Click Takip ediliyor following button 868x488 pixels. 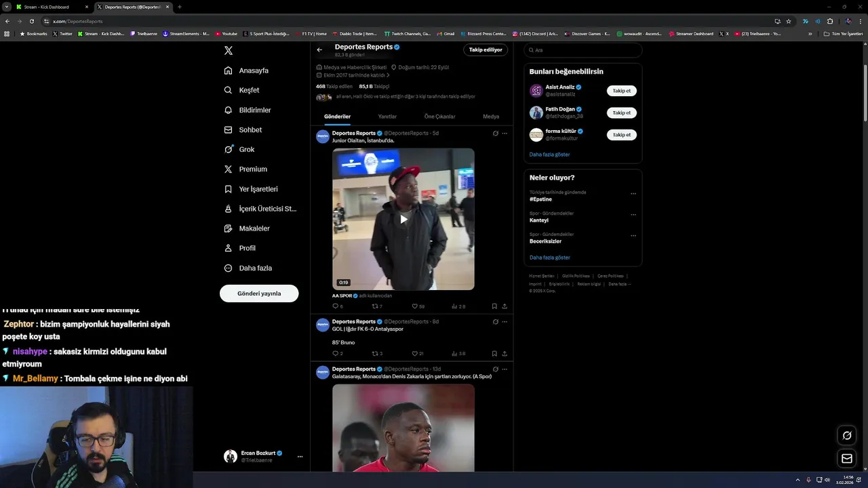coord(486,49)
